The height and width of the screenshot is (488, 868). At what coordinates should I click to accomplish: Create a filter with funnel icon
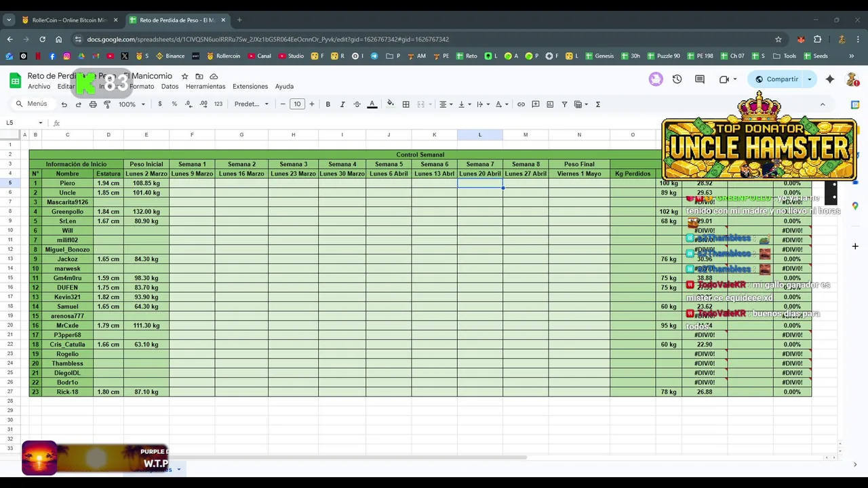564,104
